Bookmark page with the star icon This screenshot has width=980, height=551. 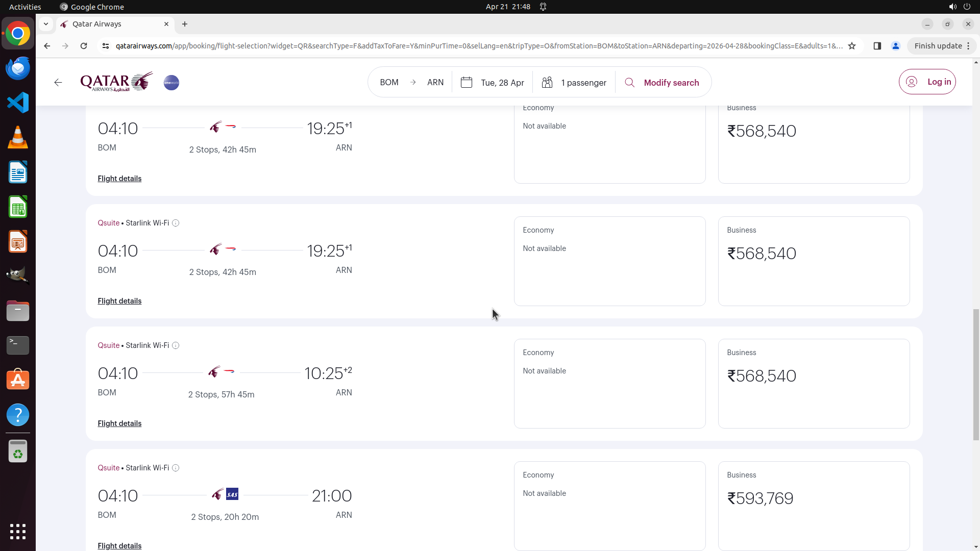[851, 46]
